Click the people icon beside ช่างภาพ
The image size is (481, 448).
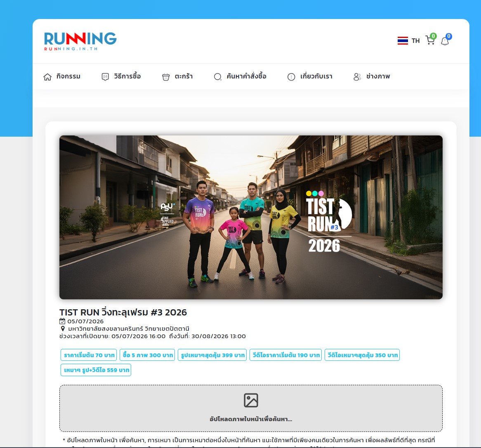point(357,77)
